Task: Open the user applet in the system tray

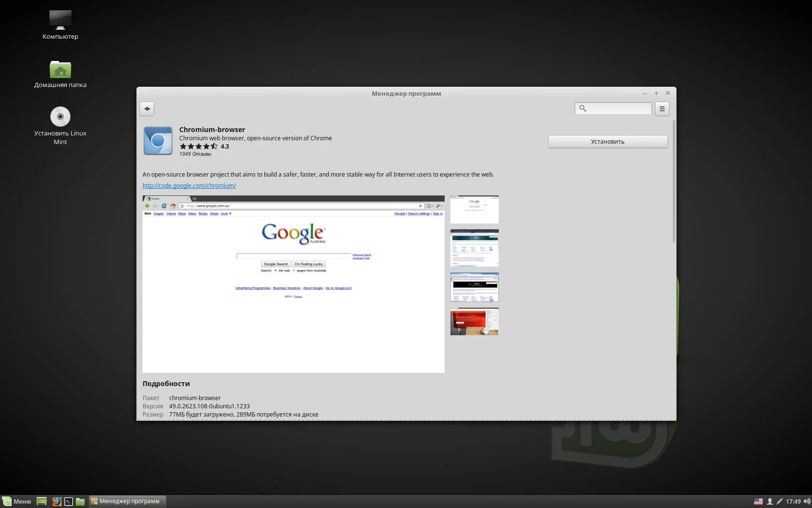Action: (x=770, y=501)
